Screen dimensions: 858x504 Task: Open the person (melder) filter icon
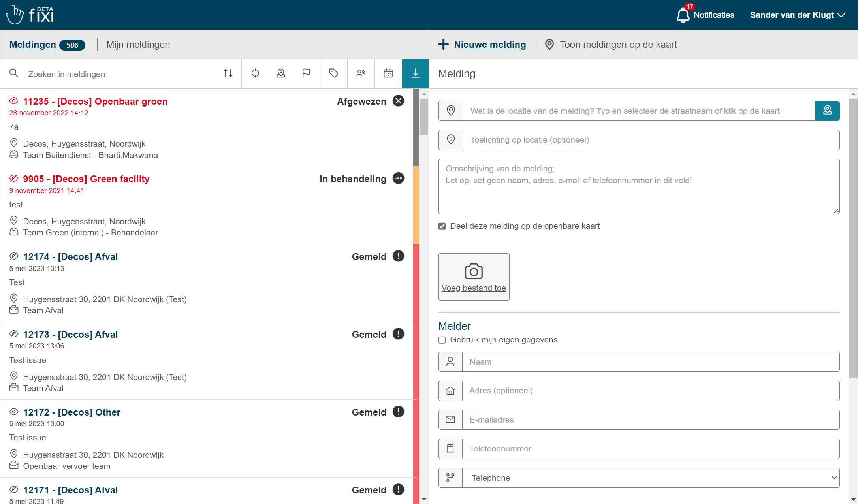tap(281, 73)
